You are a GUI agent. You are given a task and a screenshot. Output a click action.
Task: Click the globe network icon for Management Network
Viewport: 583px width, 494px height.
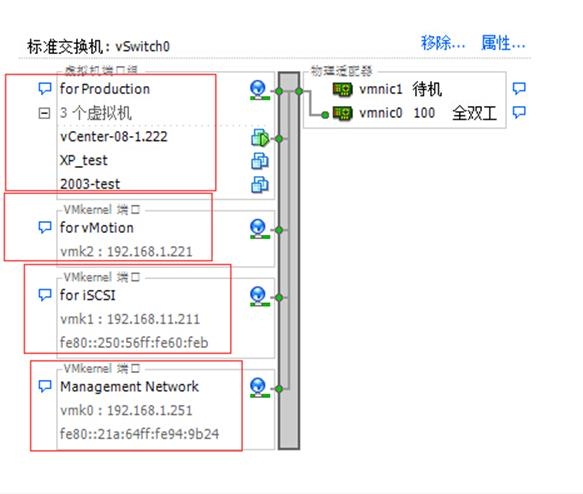tap(259, 388)
